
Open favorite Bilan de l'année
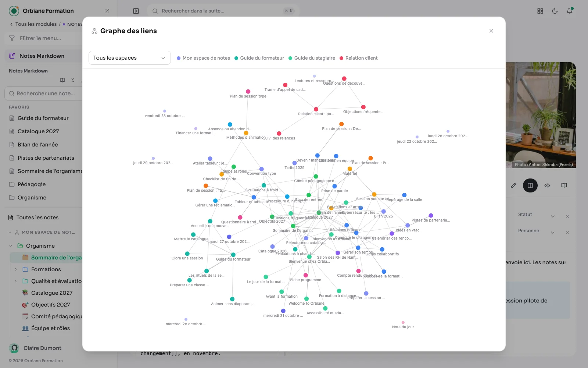(37, 145)
